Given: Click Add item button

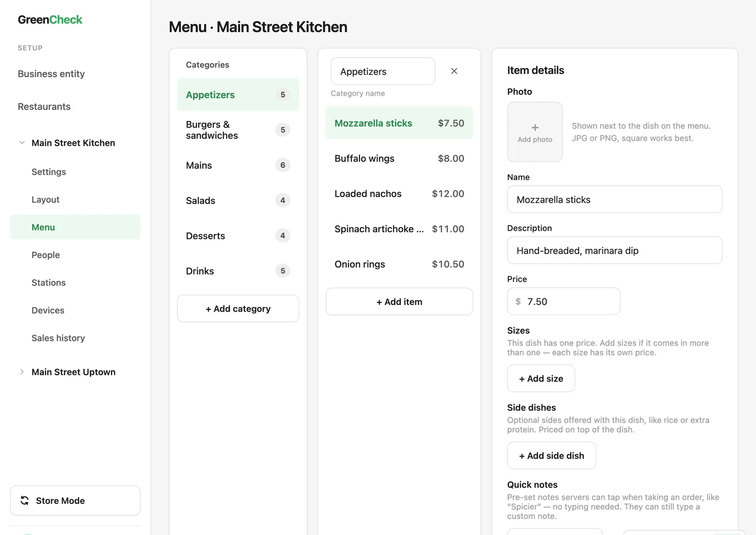Looking at the screenshot, I should pos(399,302).
